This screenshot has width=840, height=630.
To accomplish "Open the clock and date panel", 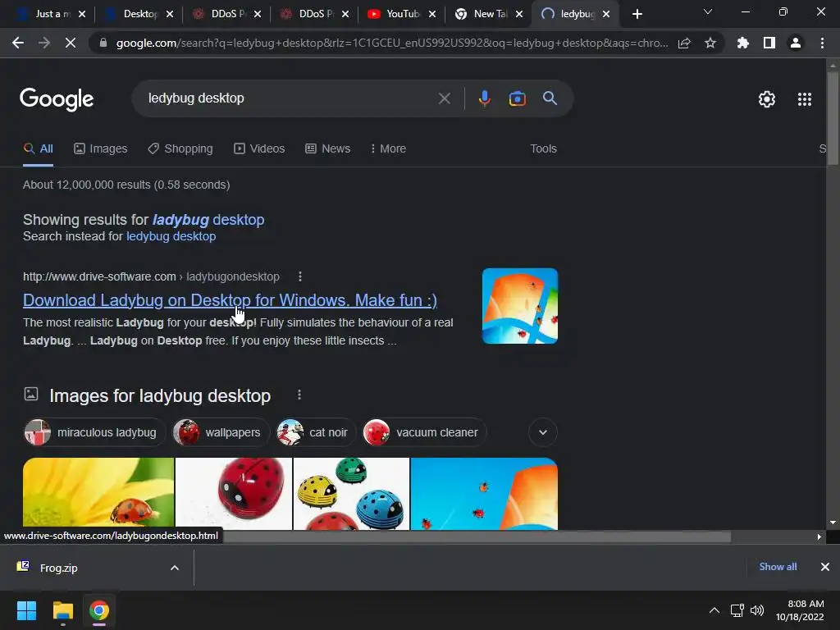I will tap(800, 610).
